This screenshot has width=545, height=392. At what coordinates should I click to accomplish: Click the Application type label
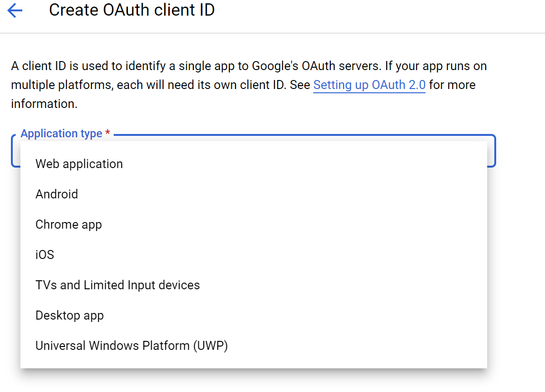pos(62,134)
